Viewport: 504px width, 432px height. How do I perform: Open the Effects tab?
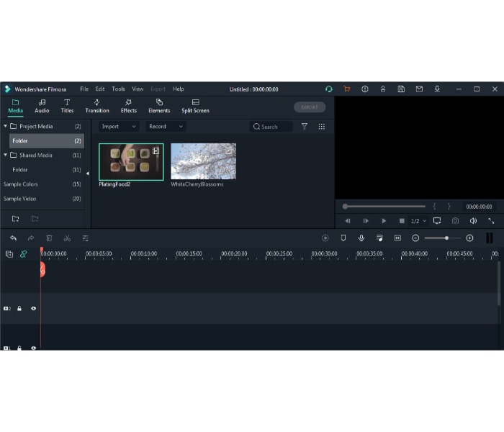[129, 107]
